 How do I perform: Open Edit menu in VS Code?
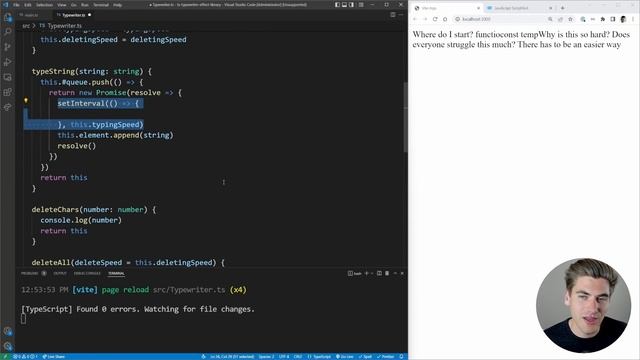pyautogui.click(x=28, y=5)
